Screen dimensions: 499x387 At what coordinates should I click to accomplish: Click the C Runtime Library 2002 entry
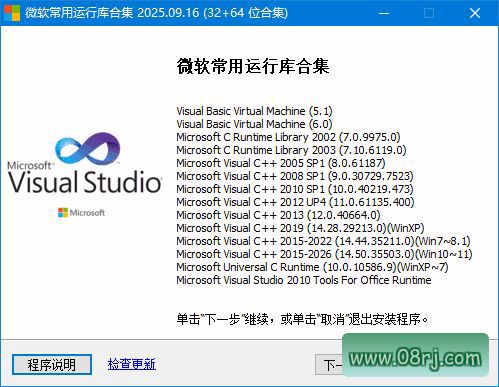pos(288,137)
